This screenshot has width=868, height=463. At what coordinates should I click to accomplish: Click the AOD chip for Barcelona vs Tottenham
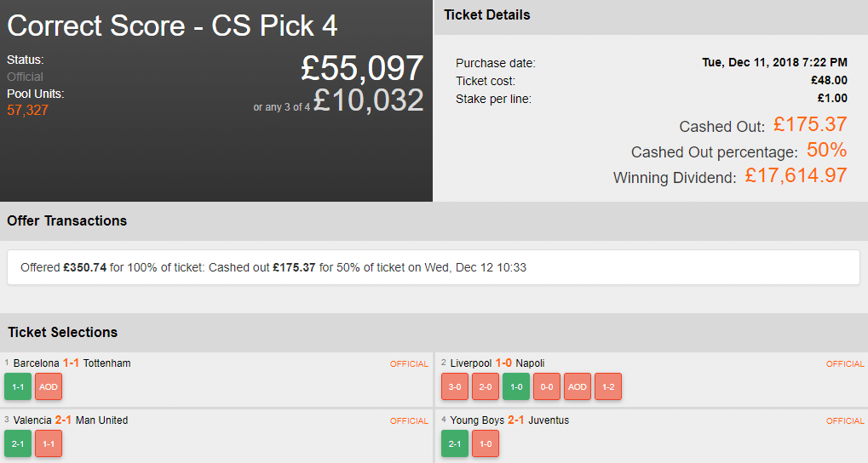point(49,386)
